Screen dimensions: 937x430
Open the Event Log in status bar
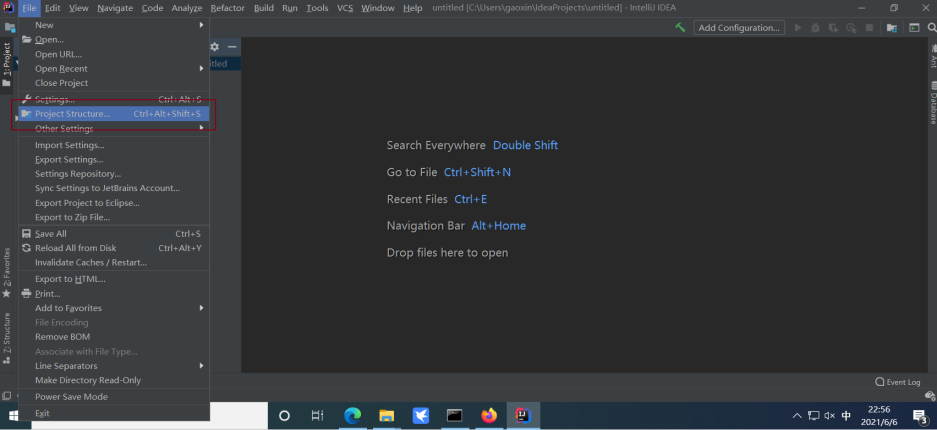(897, 382)
